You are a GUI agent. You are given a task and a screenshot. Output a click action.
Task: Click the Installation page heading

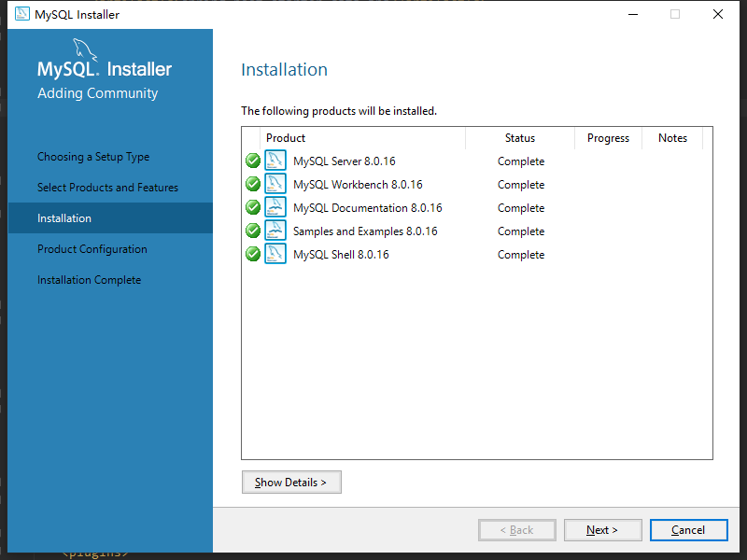coord(285,69)
